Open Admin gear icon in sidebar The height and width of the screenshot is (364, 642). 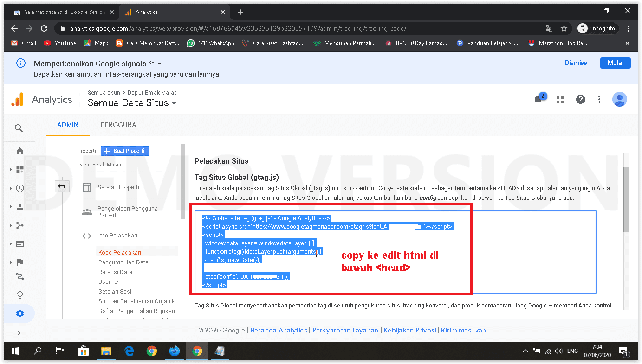click(19, 313)
